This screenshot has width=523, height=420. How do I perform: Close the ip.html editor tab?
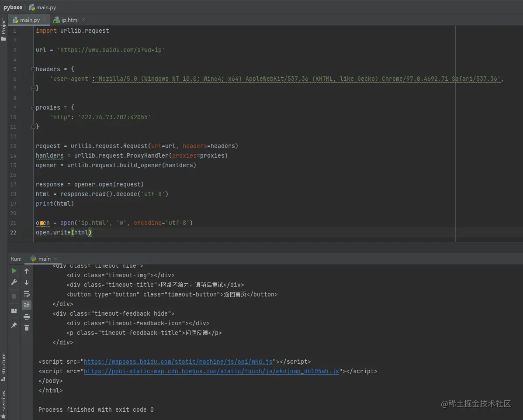[83, 20]
